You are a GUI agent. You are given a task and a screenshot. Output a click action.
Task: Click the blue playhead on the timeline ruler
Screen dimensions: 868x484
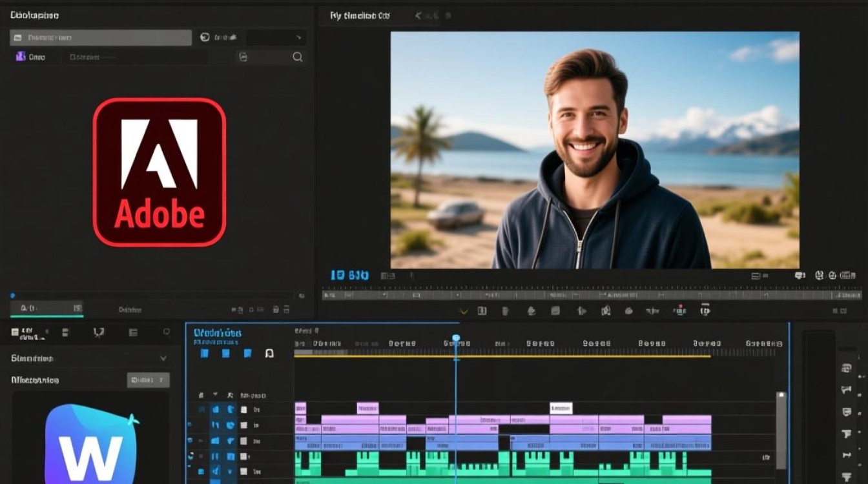click(456, 339)
